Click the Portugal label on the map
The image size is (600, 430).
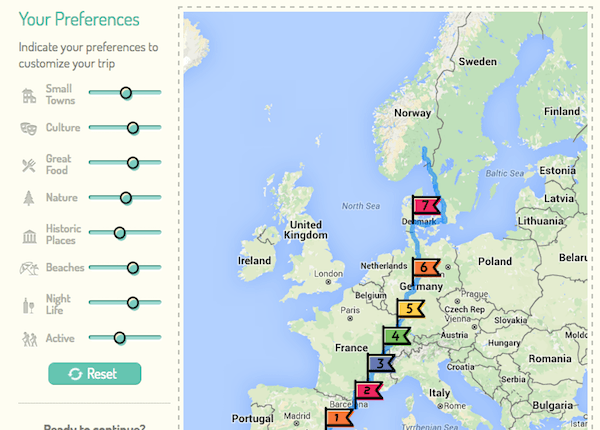tap(253, 419)
